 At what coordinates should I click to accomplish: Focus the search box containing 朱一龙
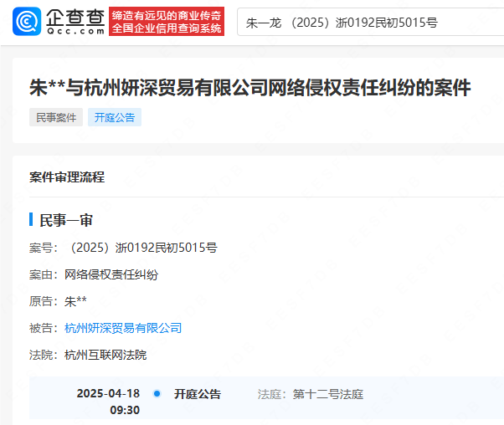[370, 22]
